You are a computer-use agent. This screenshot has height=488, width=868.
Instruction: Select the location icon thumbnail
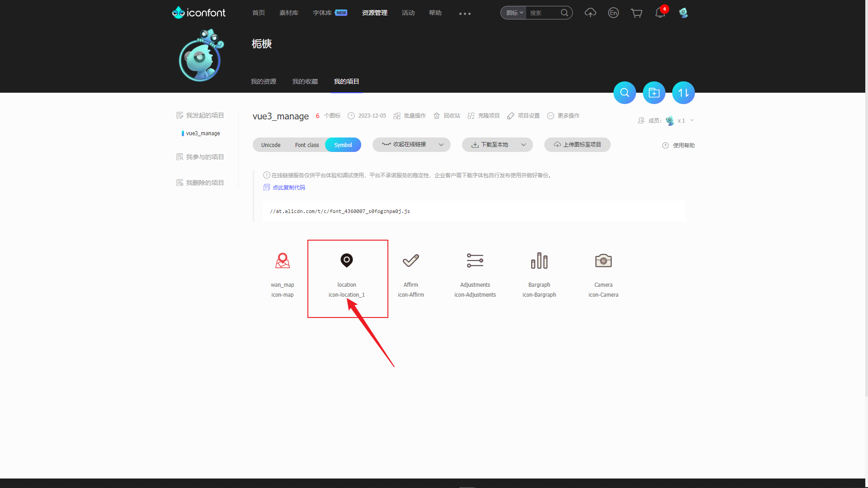click(x=347, y=261)
